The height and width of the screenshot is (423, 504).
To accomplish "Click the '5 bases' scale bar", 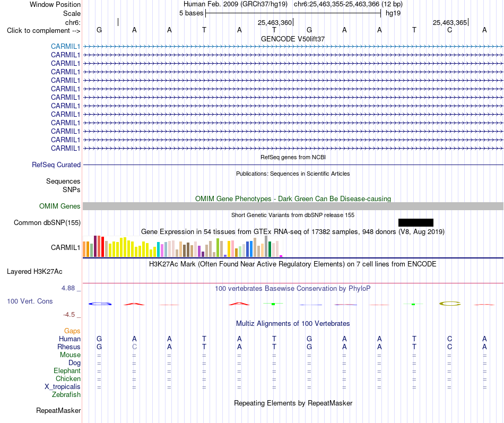I will 293,13.
